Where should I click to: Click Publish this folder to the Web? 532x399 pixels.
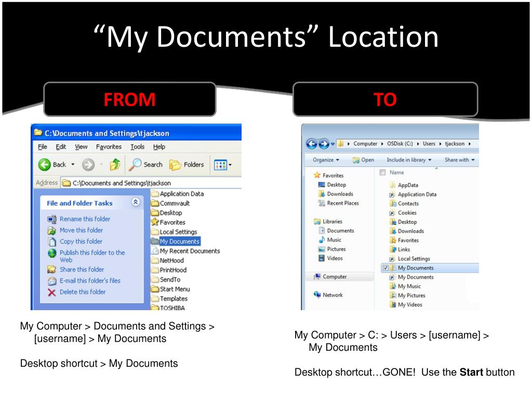pyautogui.click(x=92, y=256)
